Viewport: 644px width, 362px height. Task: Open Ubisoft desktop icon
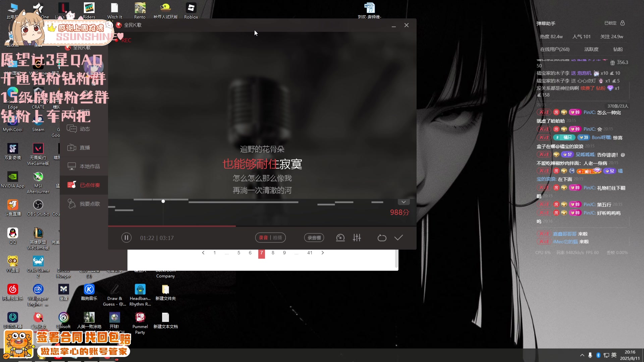63,320
